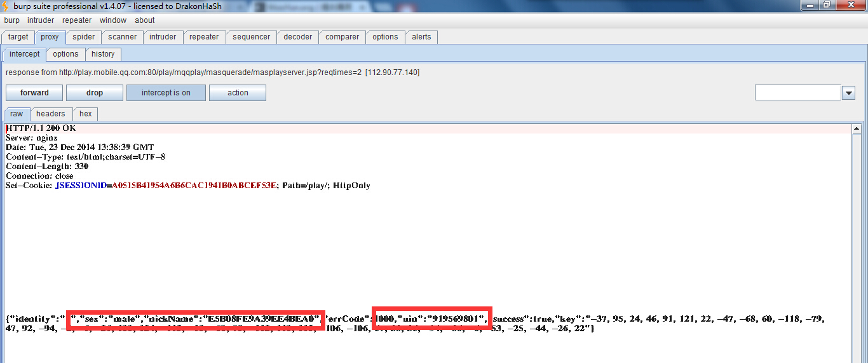Click the Content-Length: 330 line
This screenshot has height=363, width=868.
pyautogui.click(x=47, y=167)
